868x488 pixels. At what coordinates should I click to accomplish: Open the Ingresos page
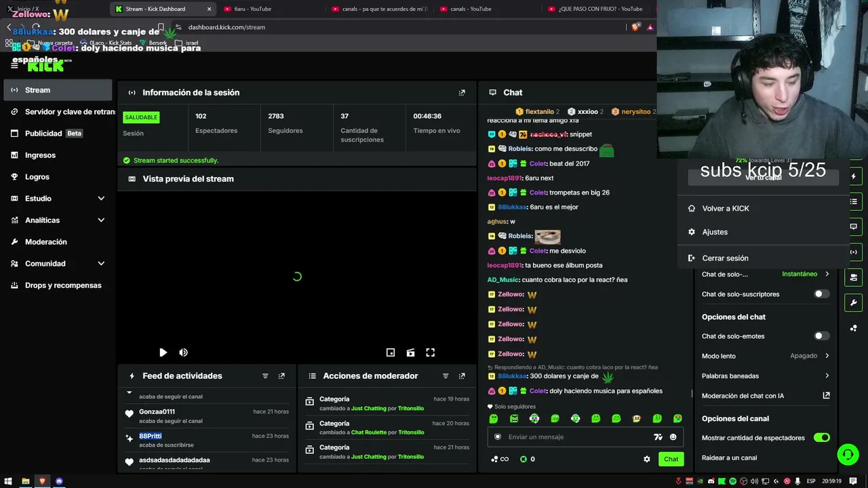tap(58, 155)
